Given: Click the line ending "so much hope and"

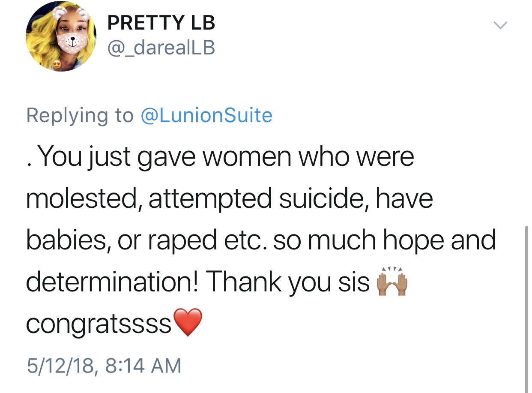Looking at the screenshot, I should pos(261,241).
